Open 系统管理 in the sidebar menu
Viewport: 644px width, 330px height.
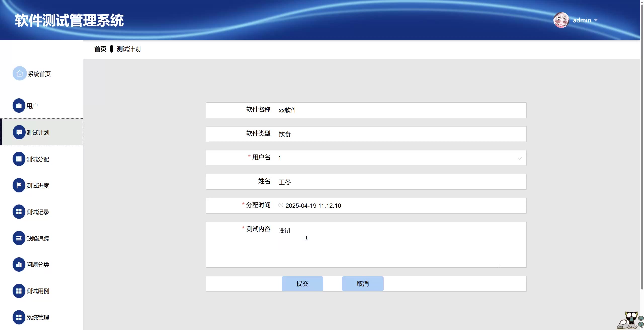[x=38, y=317]
